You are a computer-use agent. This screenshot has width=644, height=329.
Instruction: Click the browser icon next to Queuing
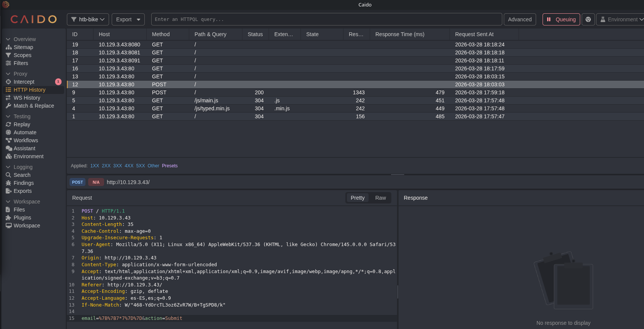[588, 19]
